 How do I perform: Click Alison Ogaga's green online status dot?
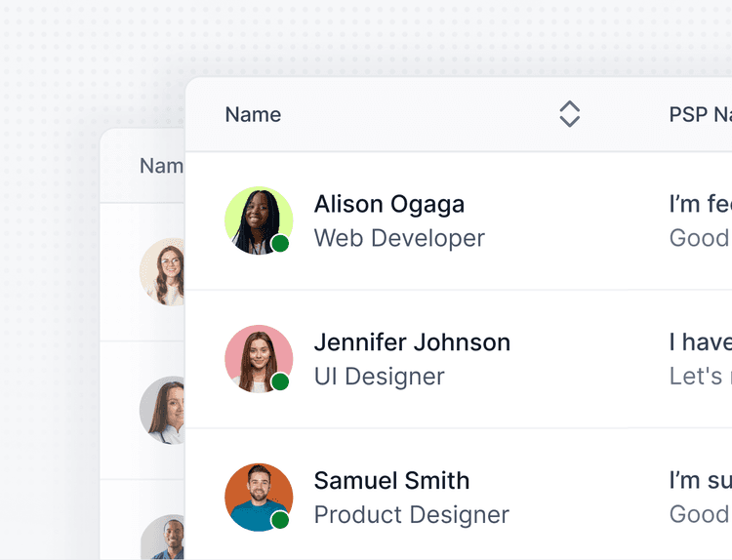coord(280,244)
